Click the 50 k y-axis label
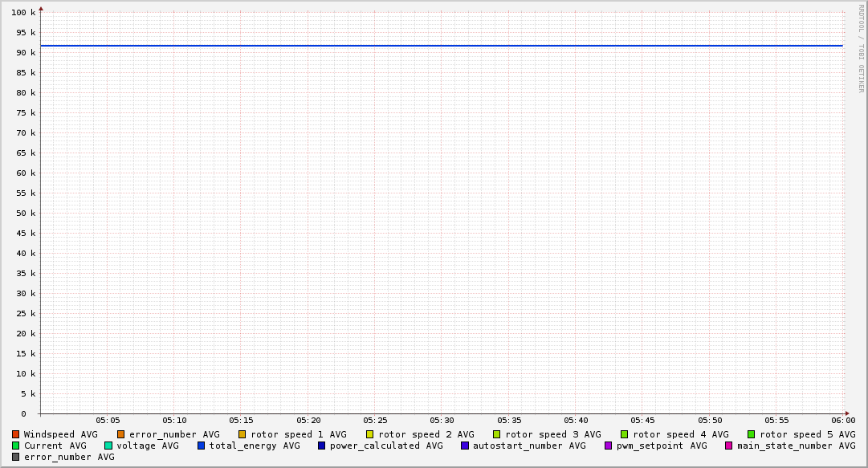This screenshot has width=868, height=468. tap(26, 214)
